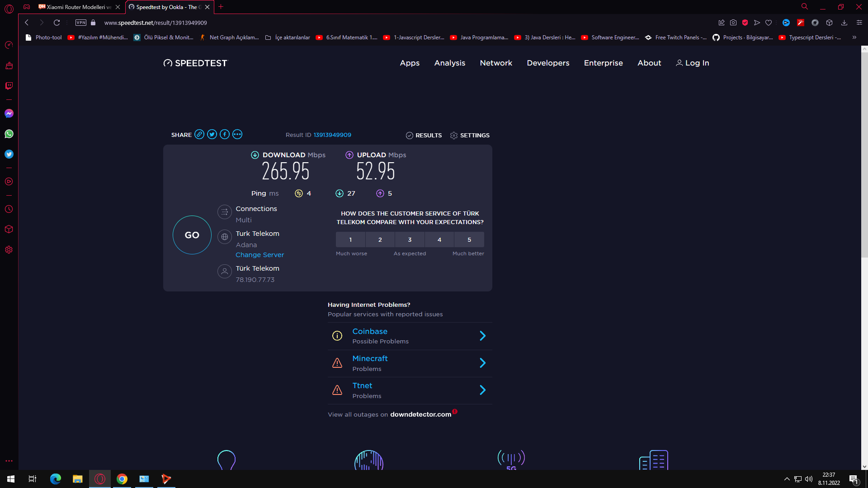Open more share options icon

(237, 134)
